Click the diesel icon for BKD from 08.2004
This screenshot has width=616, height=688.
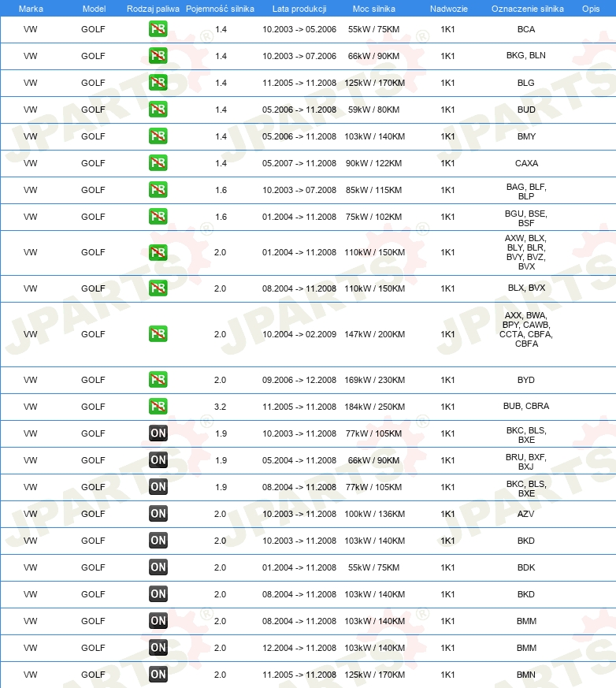158,593
